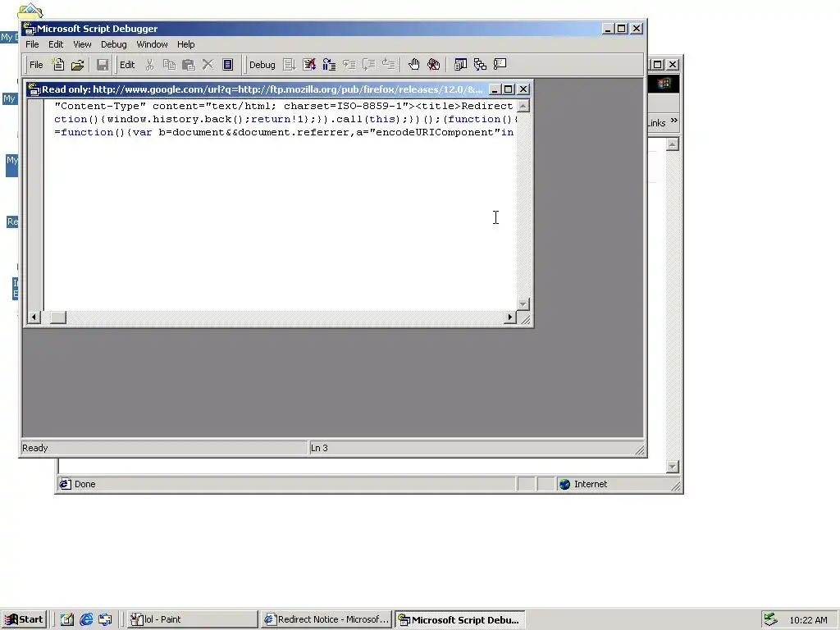Click the File toolbar label

[36, 65]
